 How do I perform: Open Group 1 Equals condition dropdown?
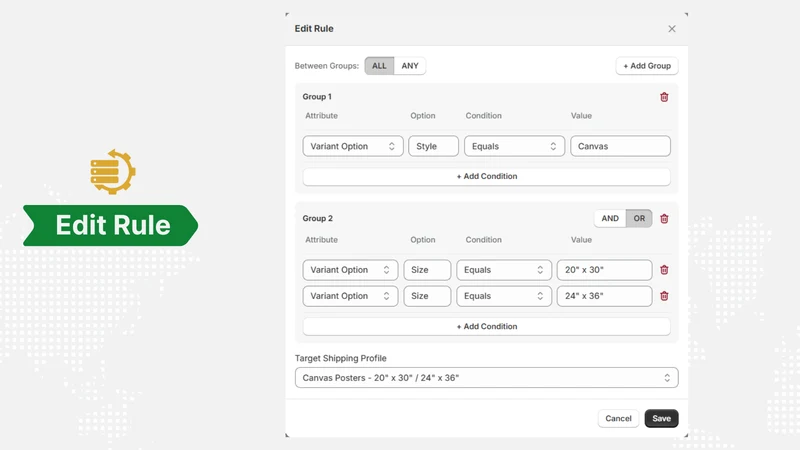(514, 146)
